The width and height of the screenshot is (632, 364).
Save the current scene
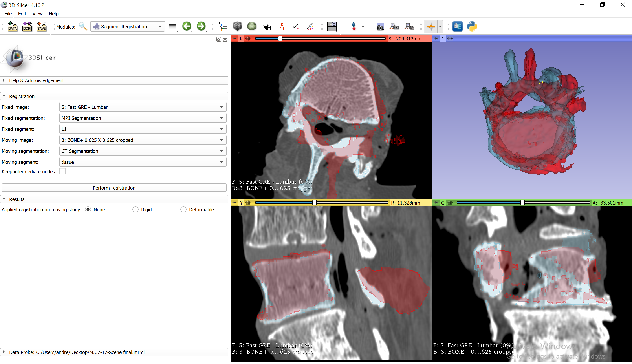pyautogui.click(x=42, y=26)
